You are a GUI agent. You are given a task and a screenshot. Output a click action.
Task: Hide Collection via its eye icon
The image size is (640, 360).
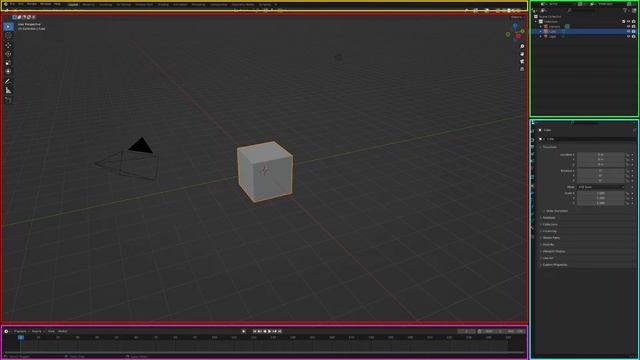(x=629, y=21)
